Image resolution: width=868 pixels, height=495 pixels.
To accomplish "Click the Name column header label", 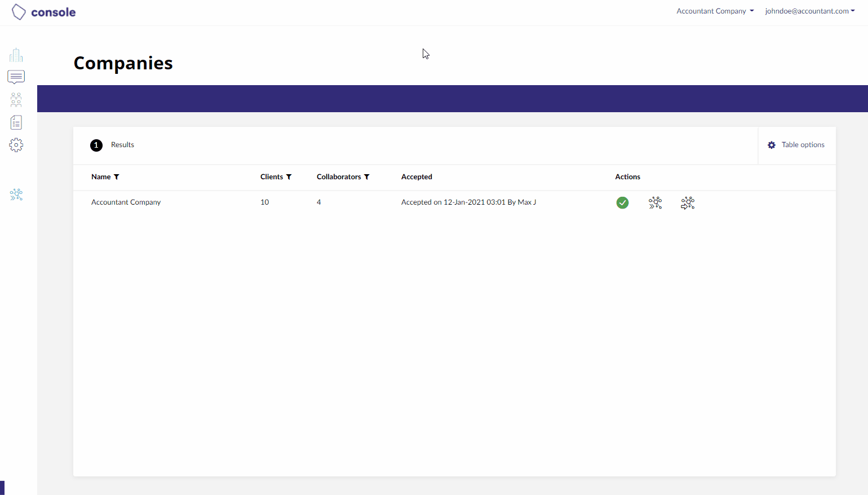I will click(x=101, y=177).
